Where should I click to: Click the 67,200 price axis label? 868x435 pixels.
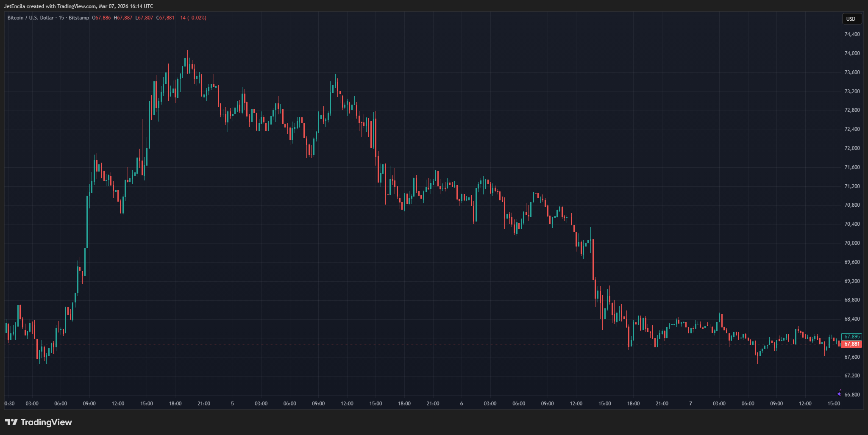pos(852,376)
